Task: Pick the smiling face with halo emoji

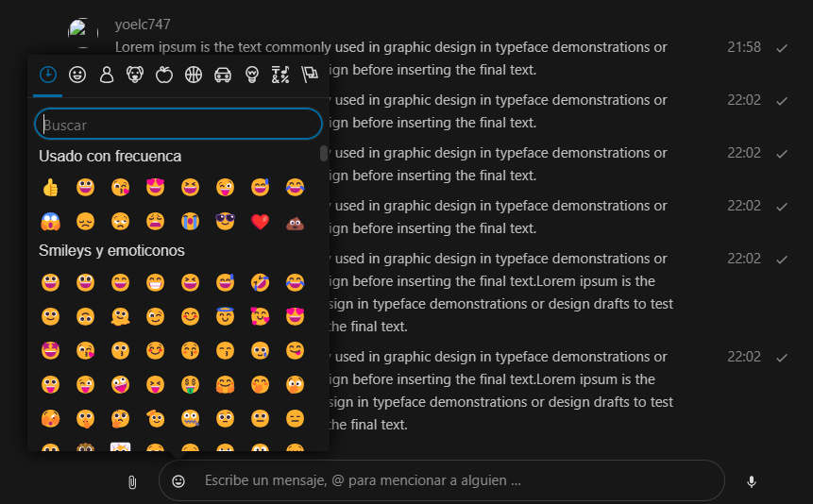Action: (225, 316)
